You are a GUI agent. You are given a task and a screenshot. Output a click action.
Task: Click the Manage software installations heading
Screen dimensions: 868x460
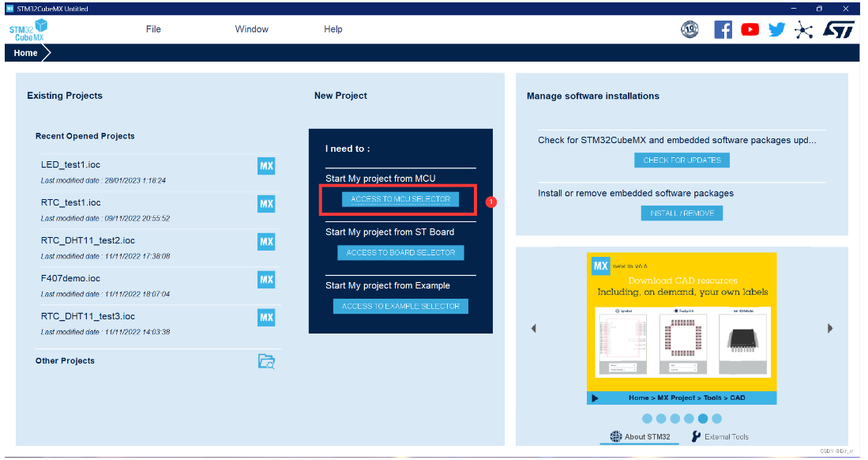coord(593,96)
